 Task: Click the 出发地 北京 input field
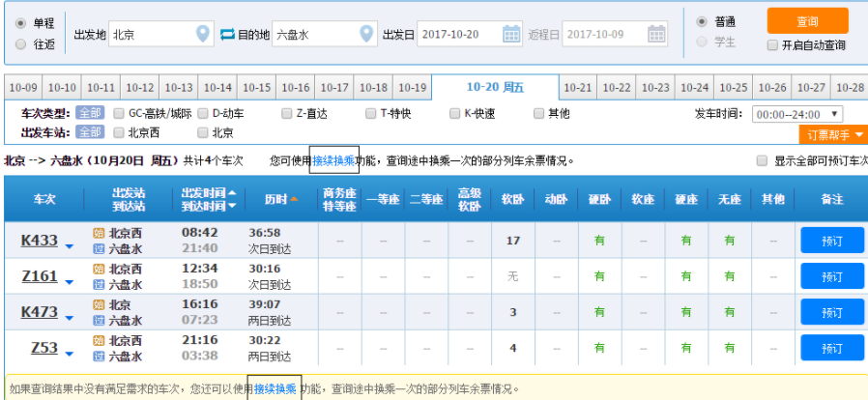[161, 34]
